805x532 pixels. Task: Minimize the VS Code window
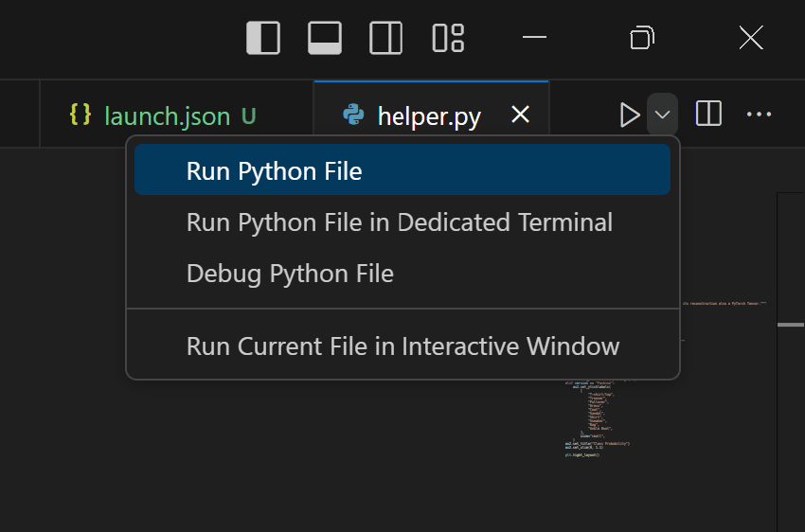point(535,38)
